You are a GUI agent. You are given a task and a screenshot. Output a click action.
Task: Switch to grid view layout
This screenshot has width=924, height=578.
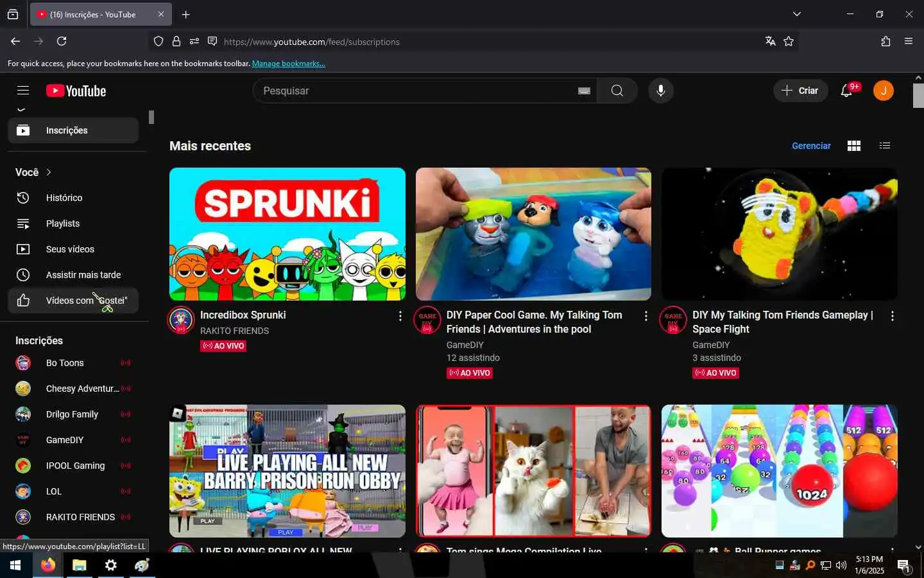[x=853, y=146]
